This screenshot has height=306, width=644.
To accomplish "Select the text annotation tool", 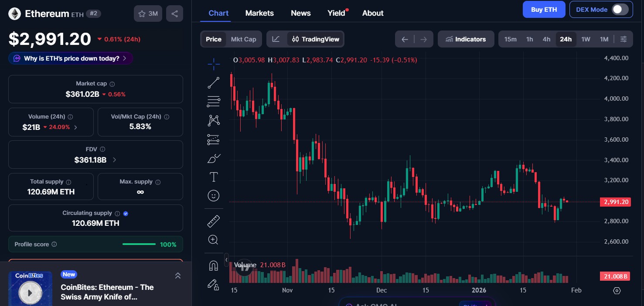I will tap(213, 177).
